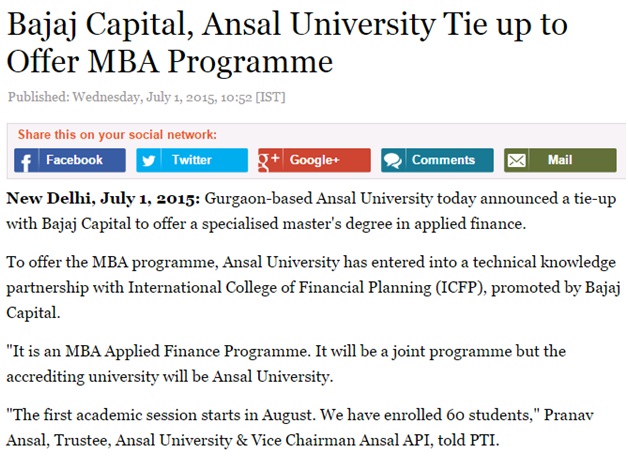Click the Comments speech bubble icon
This screenshot has height=470, width=628.
point(392,161)
